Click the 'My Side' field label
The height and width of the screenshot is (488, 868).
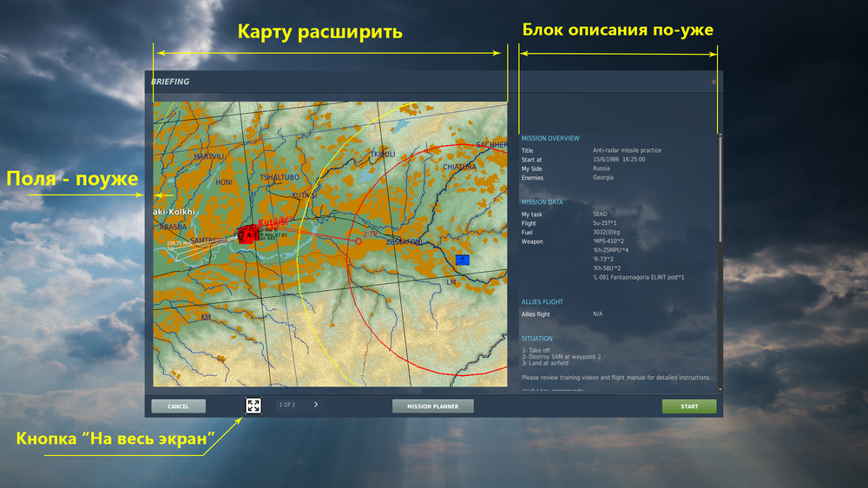coord(531,169)
